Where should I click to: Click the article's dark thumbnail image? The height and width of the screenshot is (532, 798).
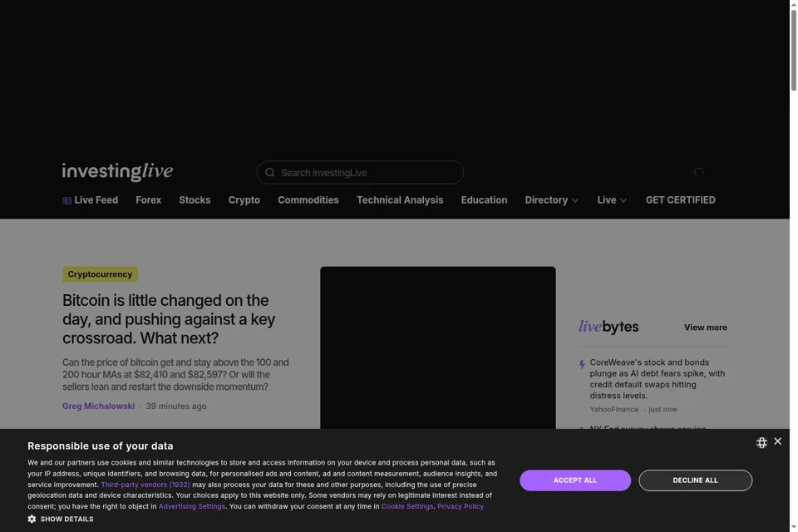point(438,347)
